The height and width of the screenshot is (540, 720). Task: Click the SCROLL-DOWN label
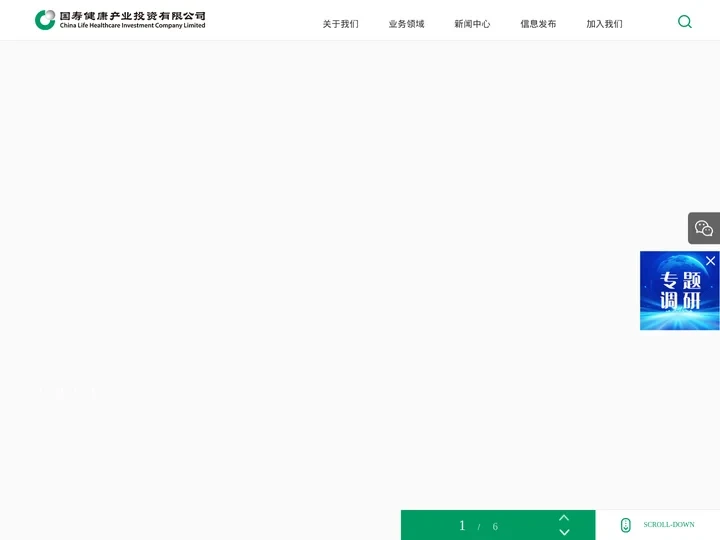click(669, 524)
